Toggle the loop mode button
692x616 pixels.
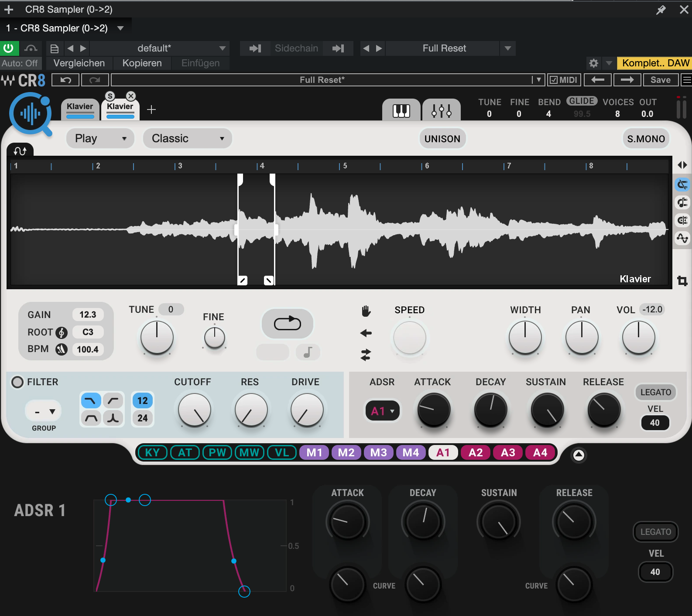(287, 323)
